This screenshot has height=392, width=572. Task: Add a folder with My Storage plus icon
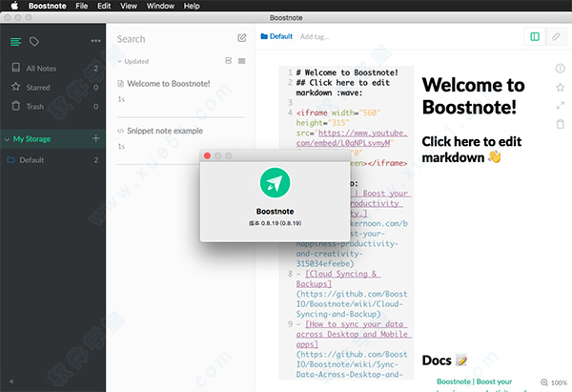point(96,138)
